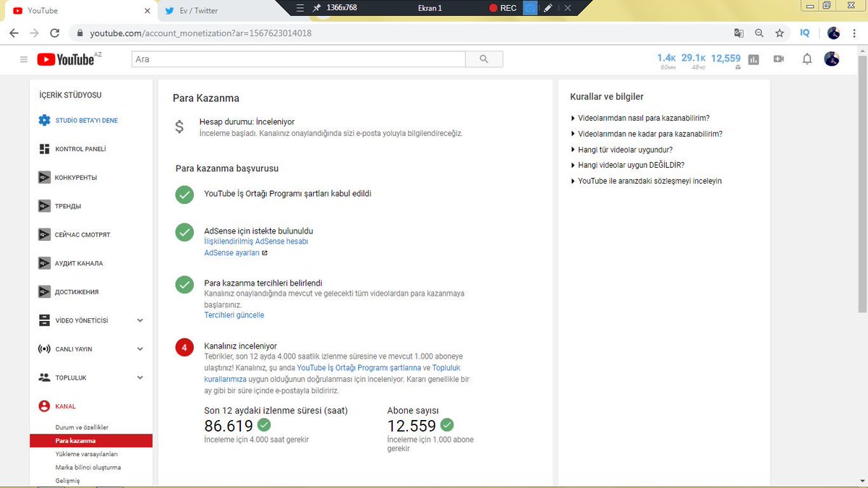Click the Studio Beta gear icon

pos(44,120)
